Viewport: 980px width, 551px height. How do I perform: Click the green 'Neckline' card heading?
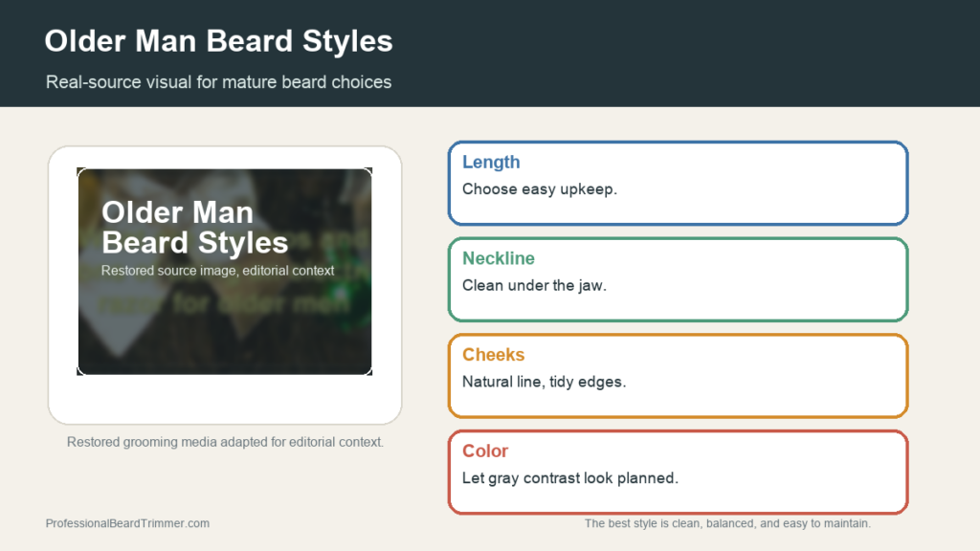[498, 258]
